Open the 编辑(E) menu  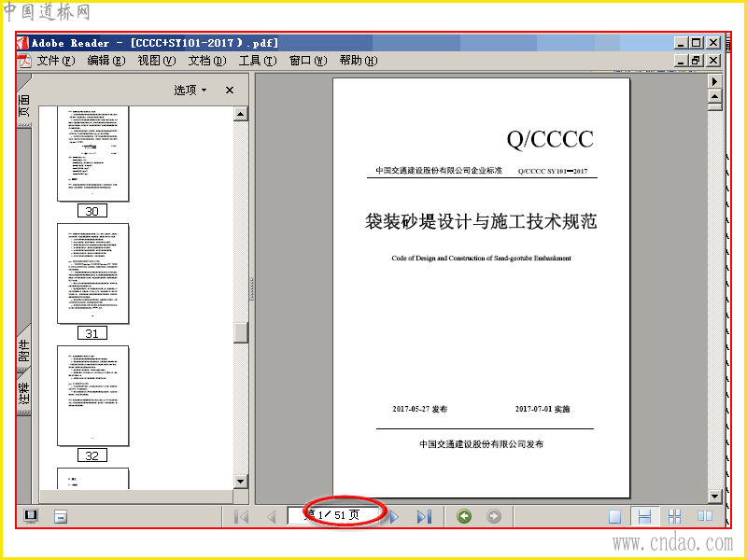[106, 61]
